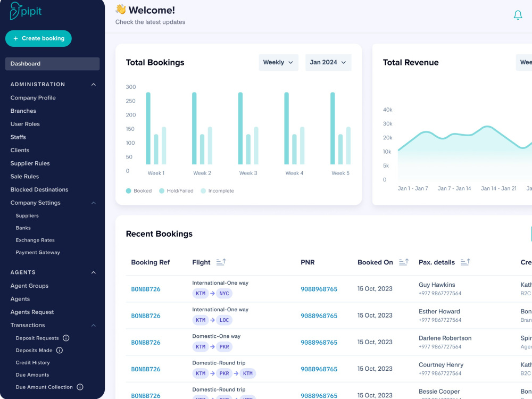Open booking BONBB726 for Darlene Robertson
532x399 pixels.
[x=146, y=343]
